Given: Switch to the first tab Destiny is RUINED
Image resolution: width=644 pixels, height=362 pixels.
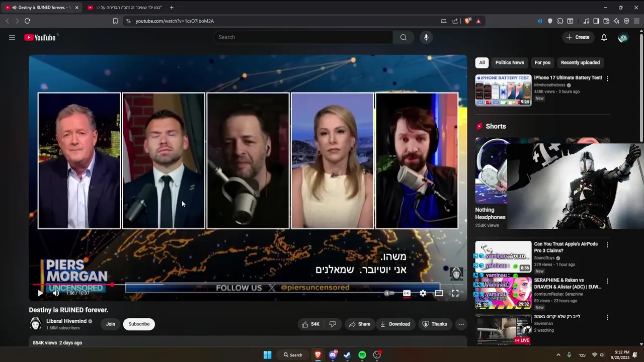Looking at the screenshot, I should point(42,8).
